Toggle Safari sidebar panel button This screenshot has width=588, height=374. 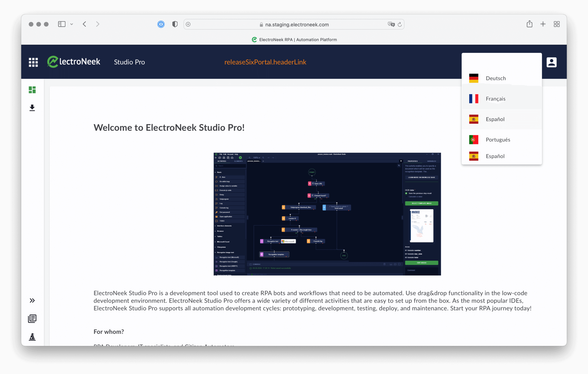(62, 24)
